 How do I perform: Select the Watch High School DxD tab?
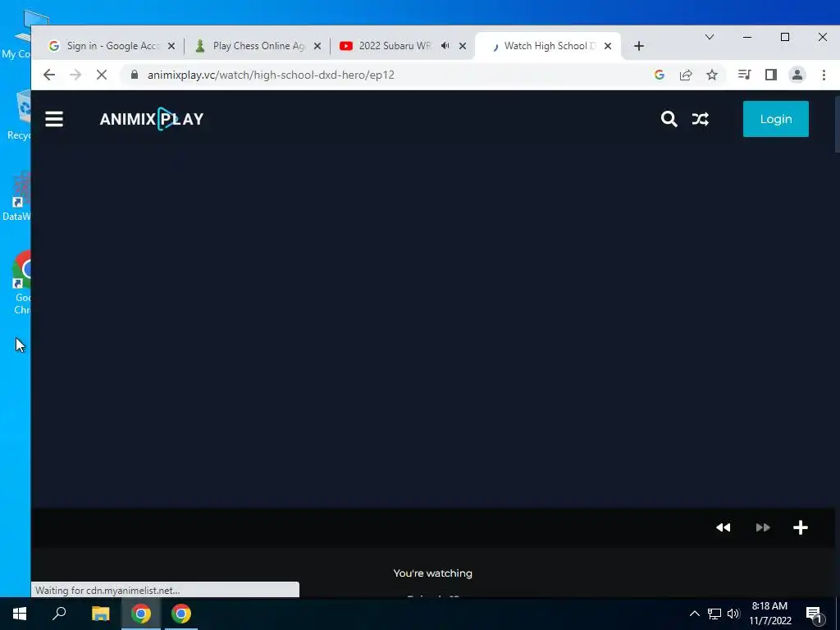click(546, 46)
